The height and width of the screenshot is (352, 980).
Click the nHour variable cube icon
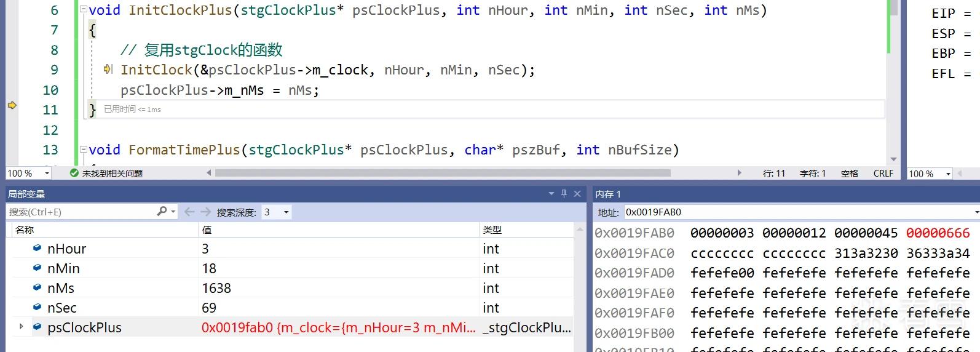click(x=37, y=248)
